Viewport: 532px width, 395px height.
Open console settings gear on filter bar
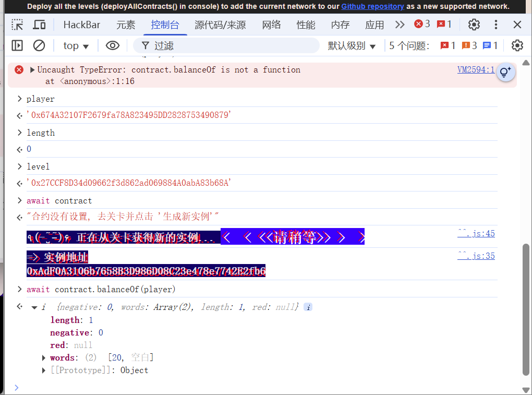click(x=517, y=46)
